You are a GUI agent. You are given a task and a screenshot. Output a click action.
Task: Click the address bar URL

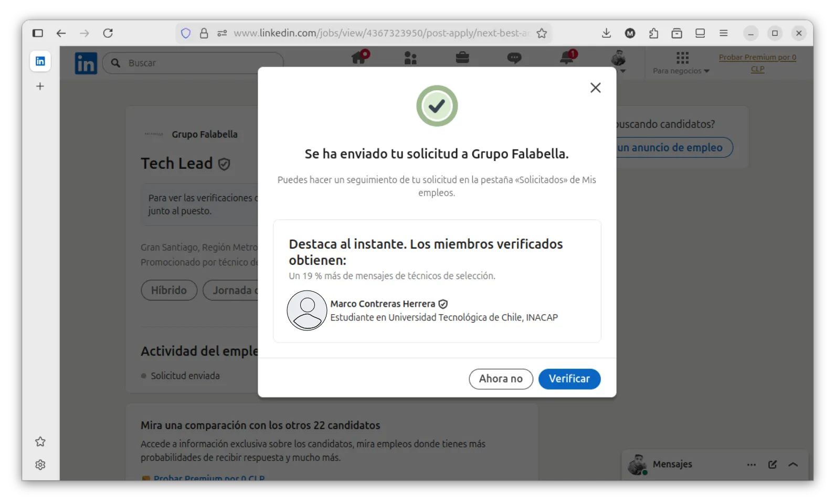click(381, 33)
